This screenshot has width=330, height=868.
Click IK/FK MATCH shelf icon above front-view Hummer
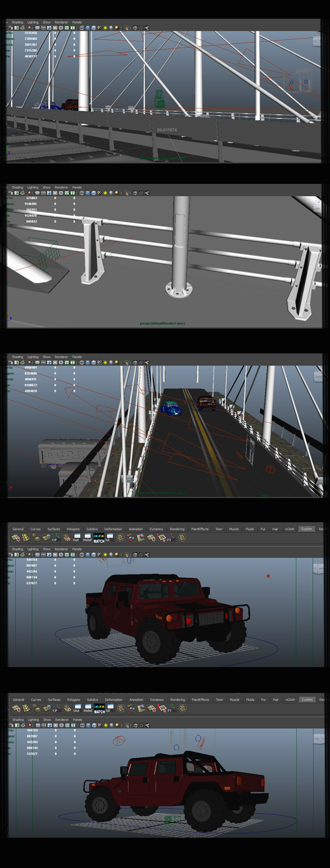point(99,538)
